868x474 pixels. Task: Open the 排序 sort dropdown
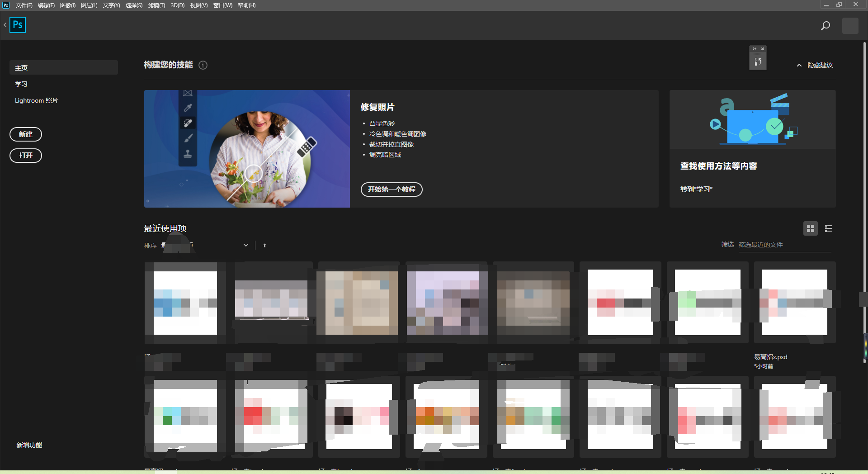[206, 245]
